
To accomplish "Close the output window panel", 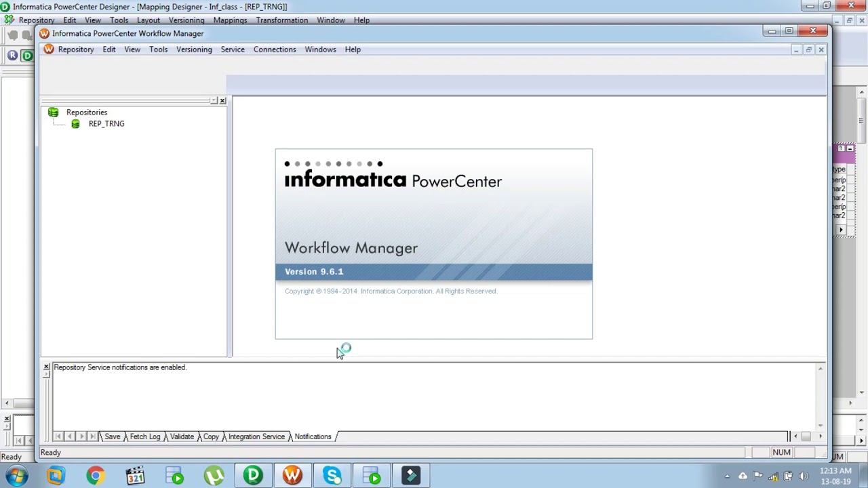I will point(46,367).
